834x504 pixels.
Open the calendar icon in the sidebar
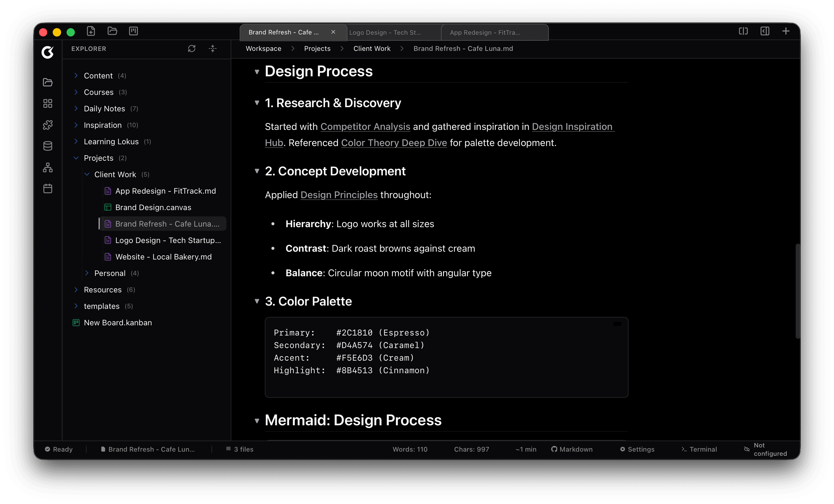coord(48,189)
